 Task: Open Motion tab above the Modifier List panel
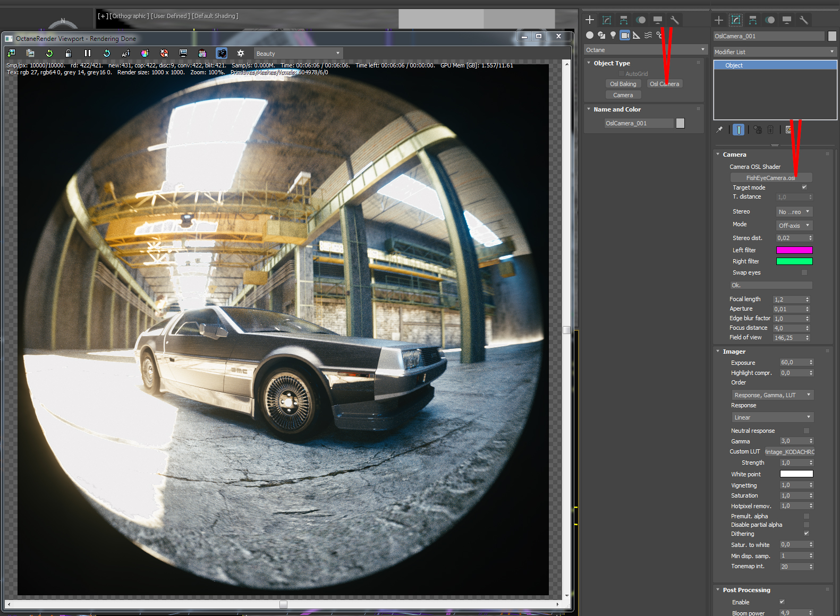pyautogui.click(x=770, y=20)
